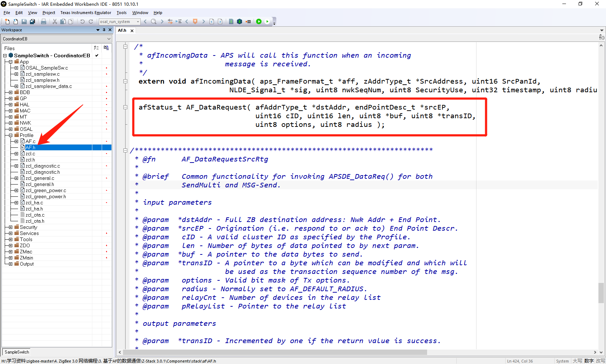Click the Save All toolbar icon
Image resolution: width=606 pixels, height=364 pixels.
[32, 22]
